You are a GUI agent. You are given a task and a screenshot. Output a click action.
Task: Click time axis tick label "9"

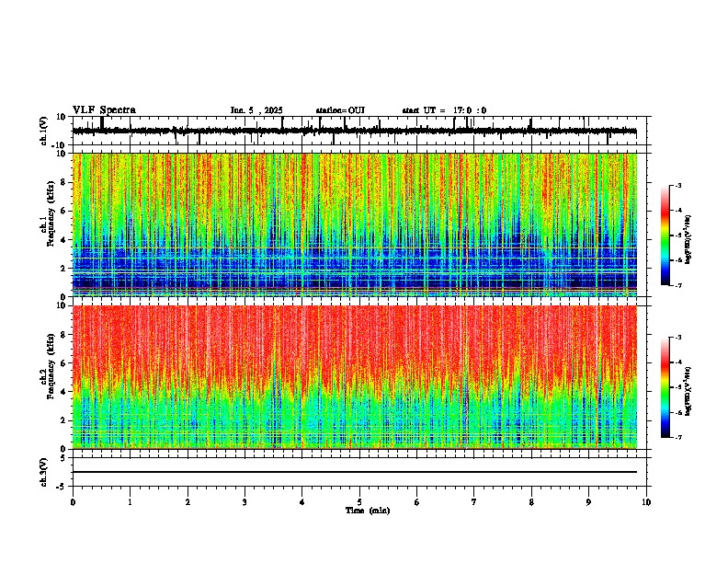pyautogui.click(x=588, y=502)
